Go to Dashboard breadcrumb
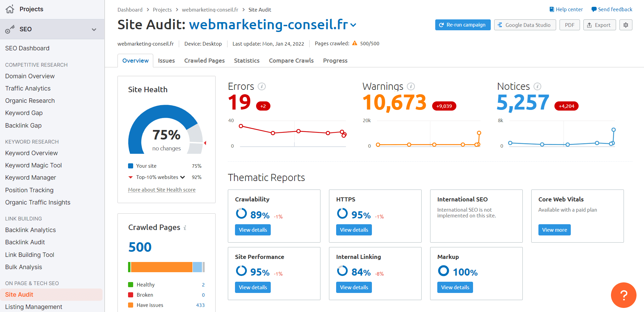The width and height of the screenshot is (644, 312). pyautogui.click(x=130, y=10)
